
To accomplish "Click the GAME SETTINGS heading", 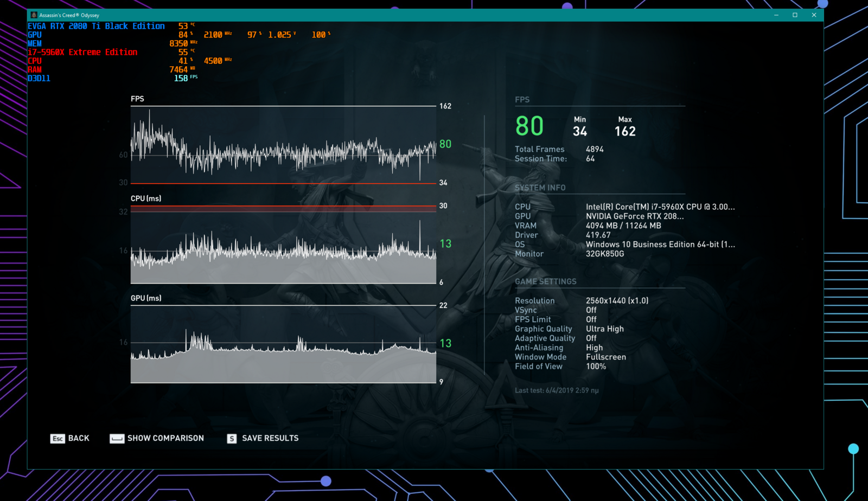I will pyautogui.click(x=546, y=281).
